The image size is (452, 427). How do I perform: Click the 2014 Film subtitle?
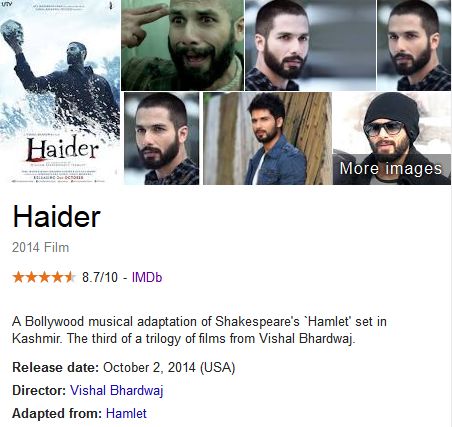tap(41, 248)
